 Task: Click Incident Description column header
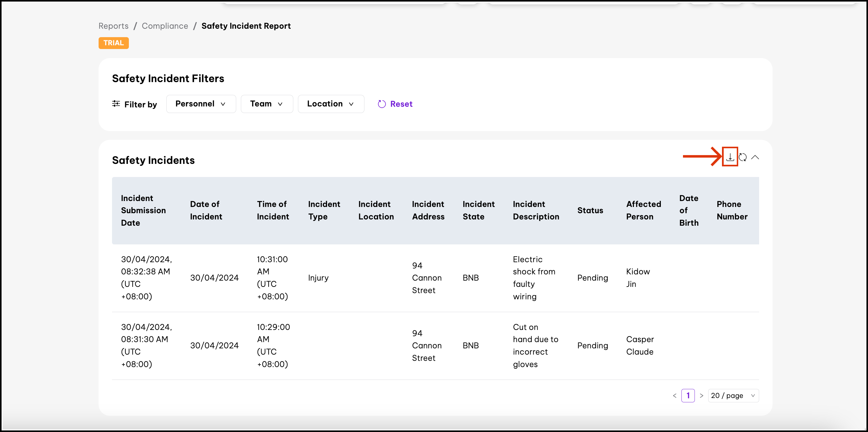tap(536, 210)
